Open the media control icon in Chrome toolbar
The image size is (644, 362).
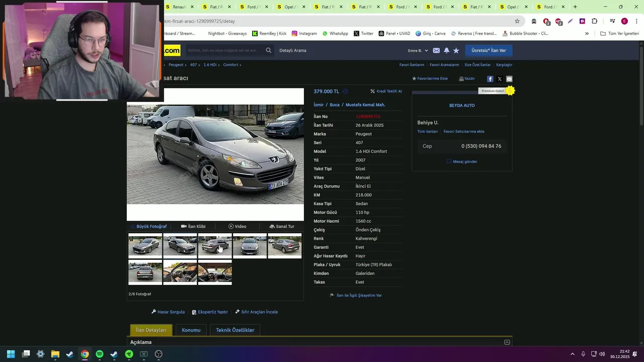[612, 21]
